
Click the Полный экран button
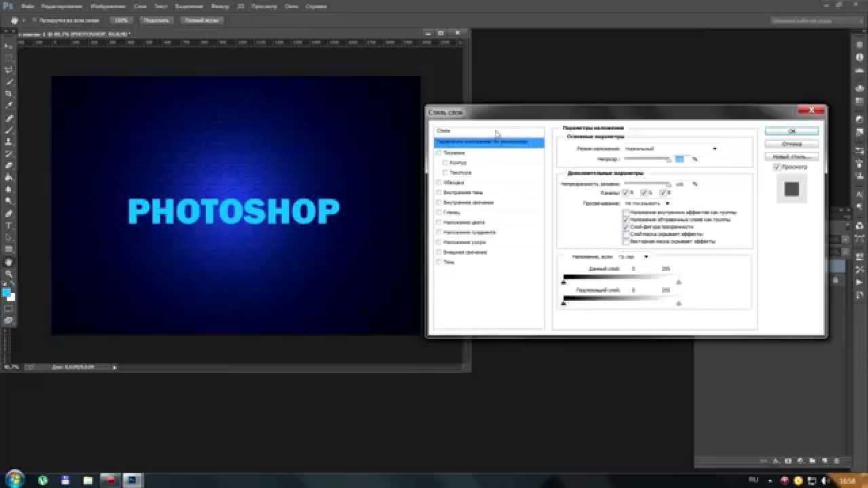(201, 20)
